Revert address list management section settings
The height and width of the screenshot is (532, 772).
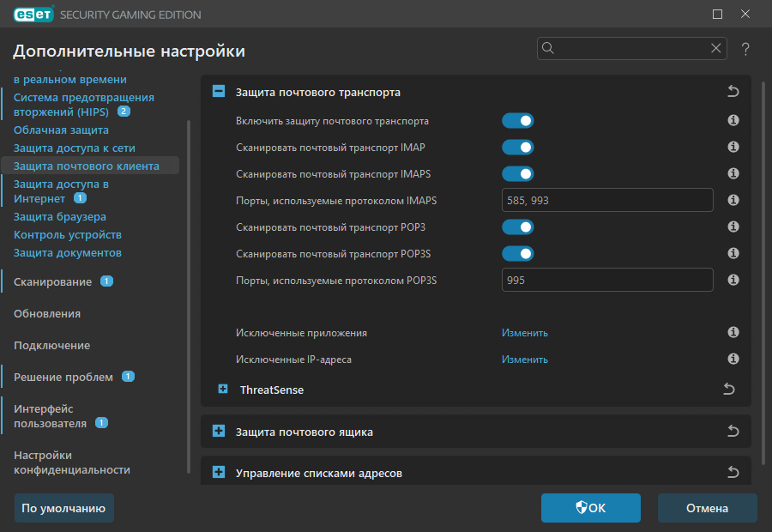point(733,472)
